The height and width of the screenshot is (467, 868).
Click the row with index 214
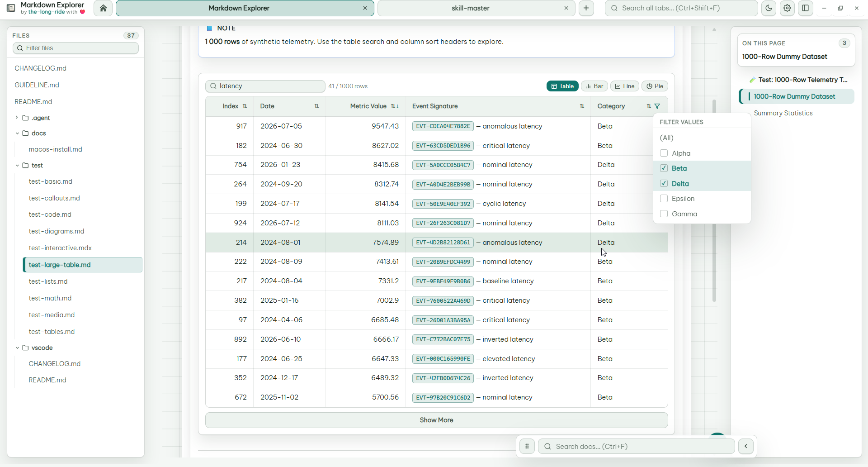pos(437,243)
